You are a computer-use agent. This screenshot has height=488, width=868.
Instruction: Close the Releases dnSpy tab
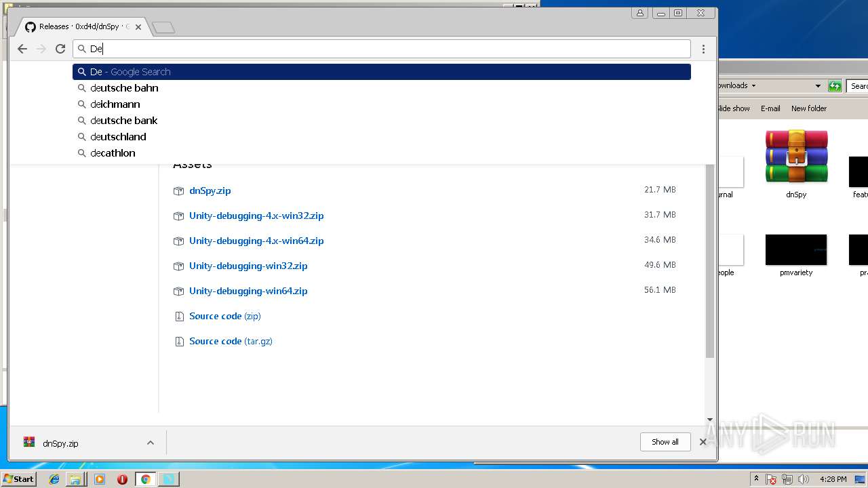(x=138, y=27)
